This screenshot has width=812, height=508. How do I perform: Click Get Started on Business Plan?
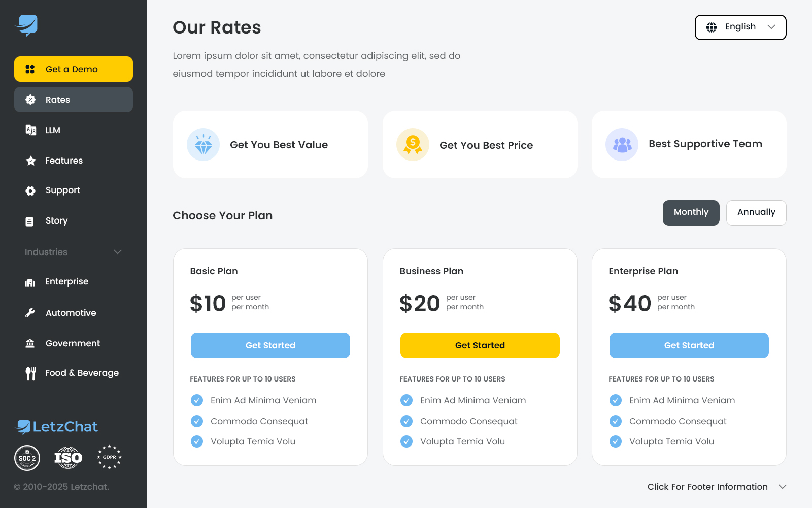(x=480, y=345)
